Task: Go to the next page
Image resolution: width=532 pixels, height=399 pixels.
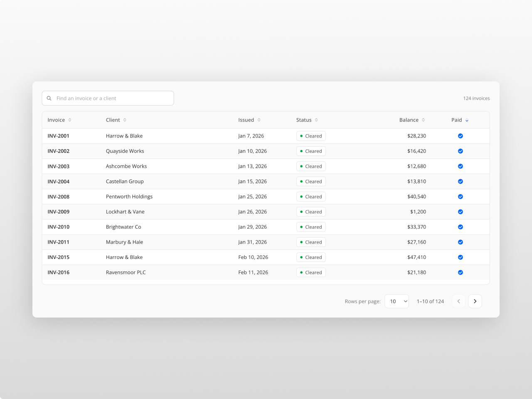Action: [x=475, y=301]
